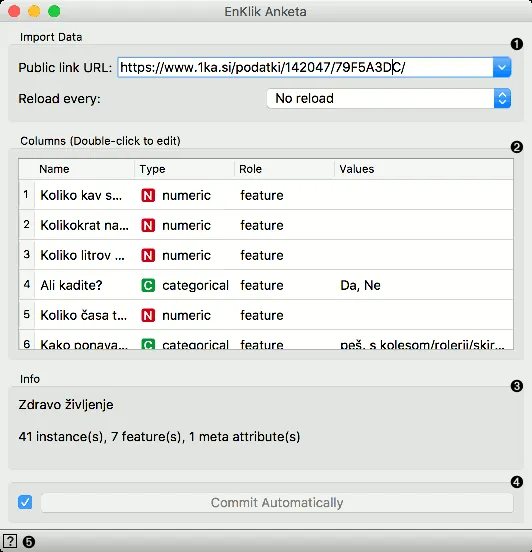Image resolution: width=532 pixels, height=552 pixels.
Task: Click 'numeric' type in Koliko časa row
Action: (x=186, y=315)
